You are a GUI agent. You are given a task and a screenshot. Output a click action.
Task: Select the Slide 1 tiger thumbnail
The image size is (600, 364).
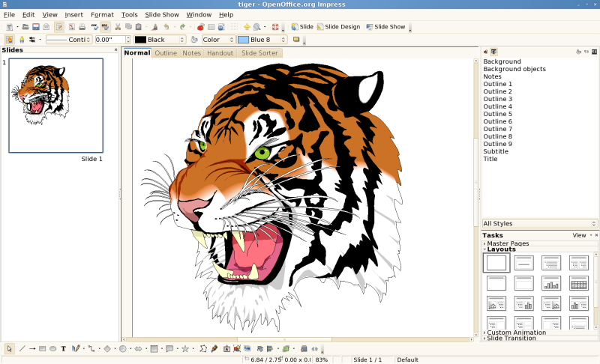point(55,106)
